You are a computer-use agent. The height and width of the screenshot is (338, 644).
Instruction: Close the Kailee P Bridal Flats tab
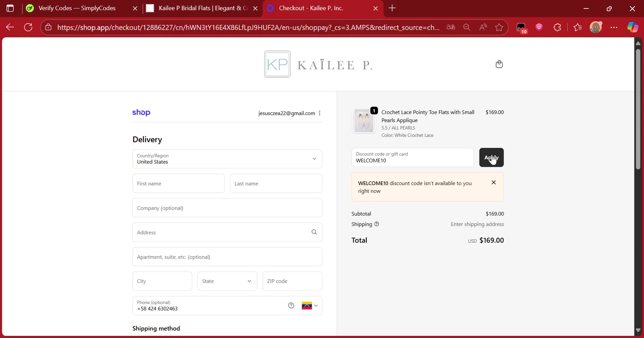point(255,8)
